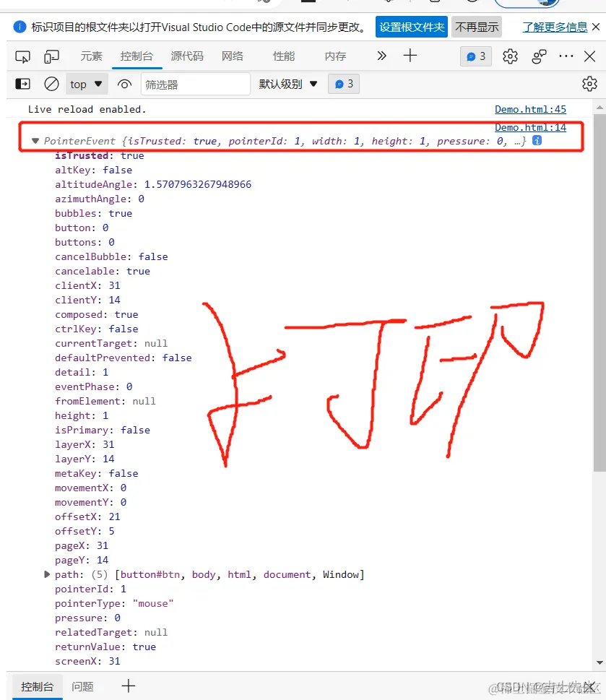Click the 'movementY: 0' row
The image size is (606, 700).
(90, 502)
